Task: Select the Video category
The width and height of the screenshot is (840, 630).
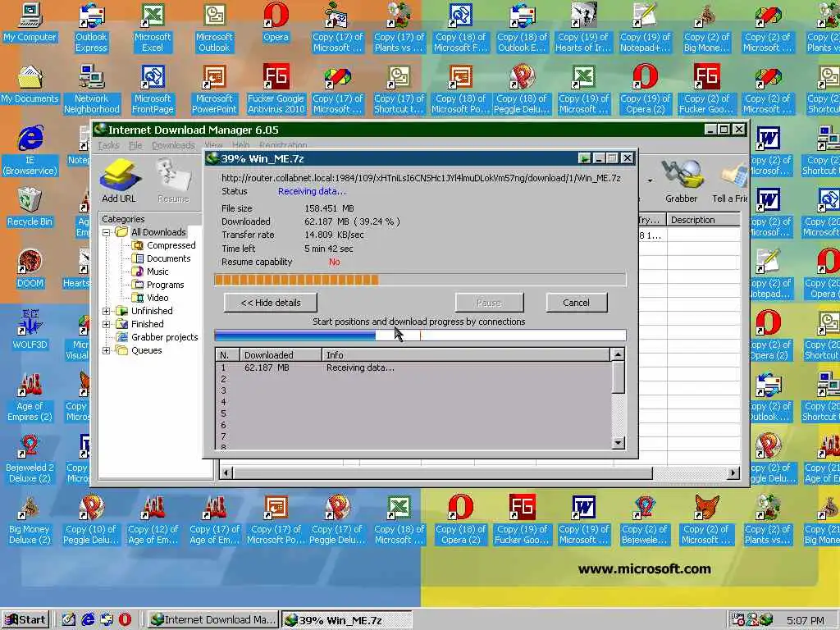Action: (151, 298)
